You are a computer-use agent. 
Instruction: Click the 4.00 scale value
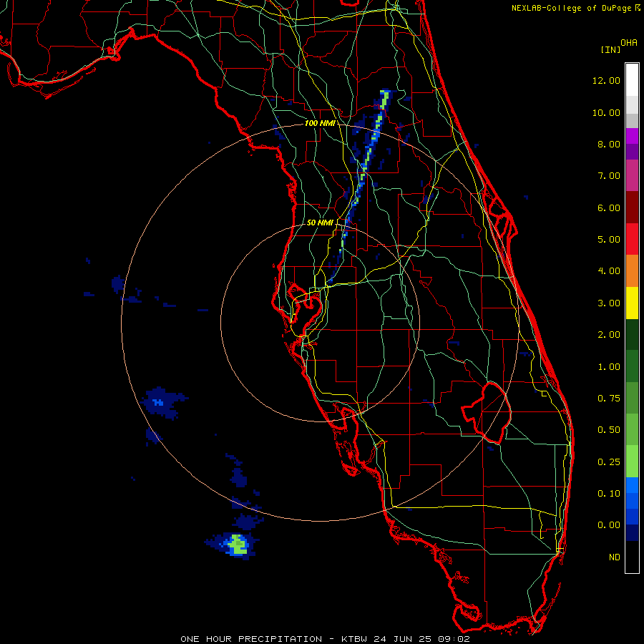(x=609, y=271)
